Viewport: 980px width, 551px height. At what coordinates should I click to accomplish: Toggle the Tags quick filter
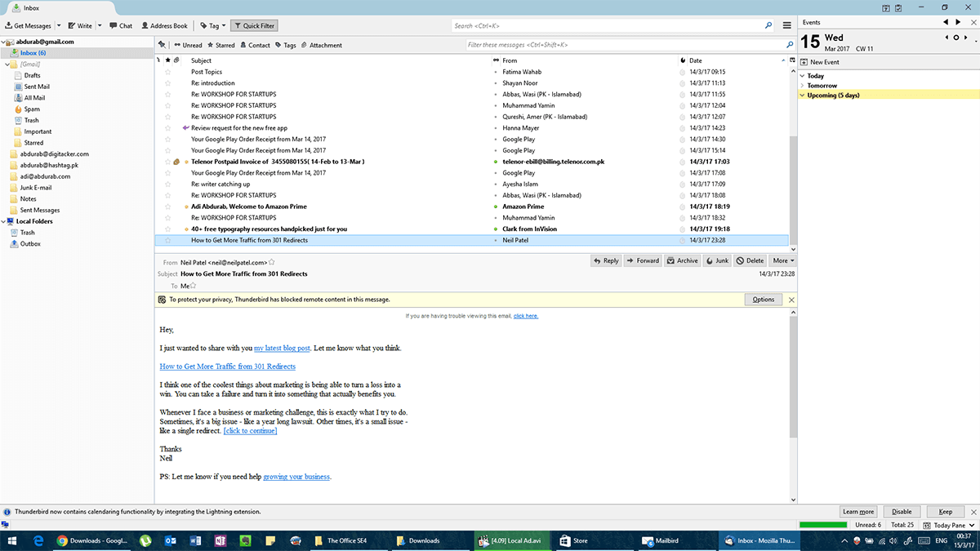click(285, 45)
